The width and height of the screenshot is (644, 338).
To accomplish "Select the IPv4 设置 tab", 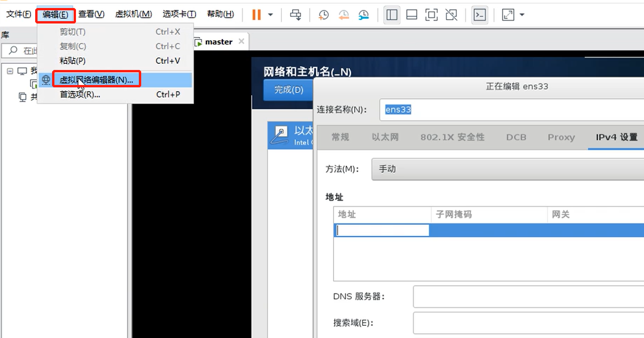I will (x=616, y=137).
